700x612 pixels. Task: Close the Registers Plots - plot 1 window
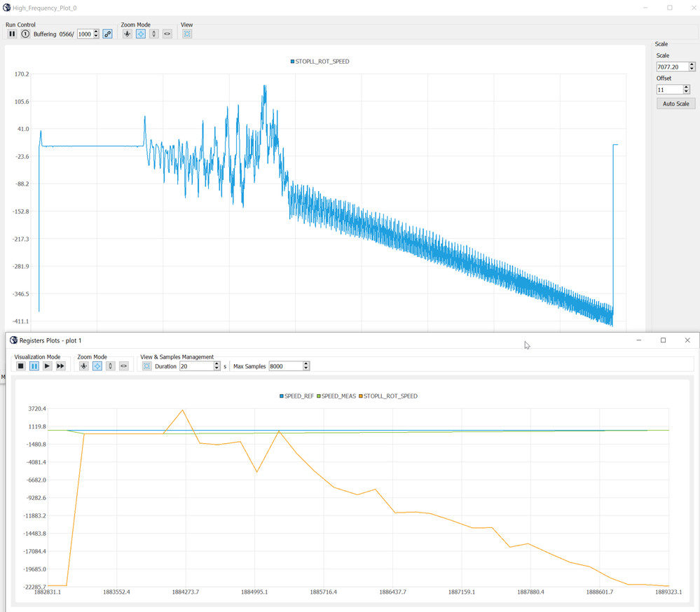(687, 340)
